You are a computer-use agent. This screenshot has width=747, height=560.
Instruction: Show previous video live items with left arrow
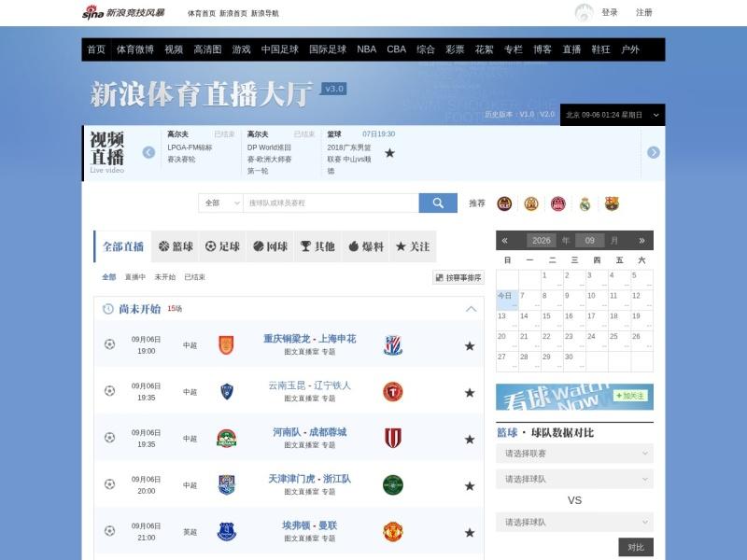point(148,152)
